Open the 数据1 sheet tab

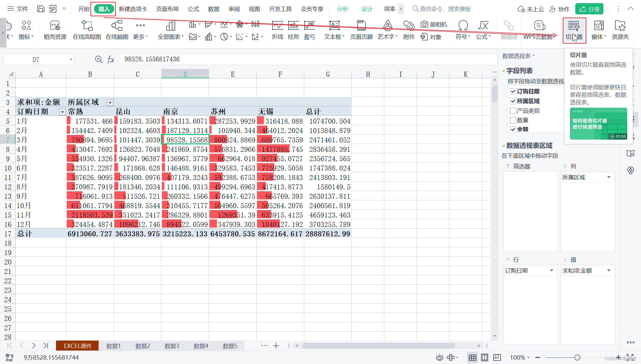113,346
